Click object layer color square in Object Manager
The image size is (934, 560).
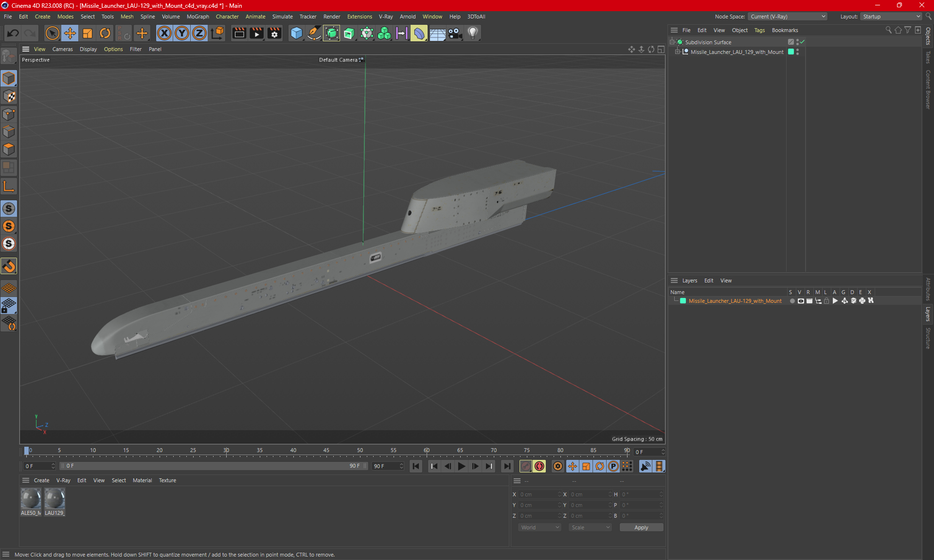click(791, 52)
